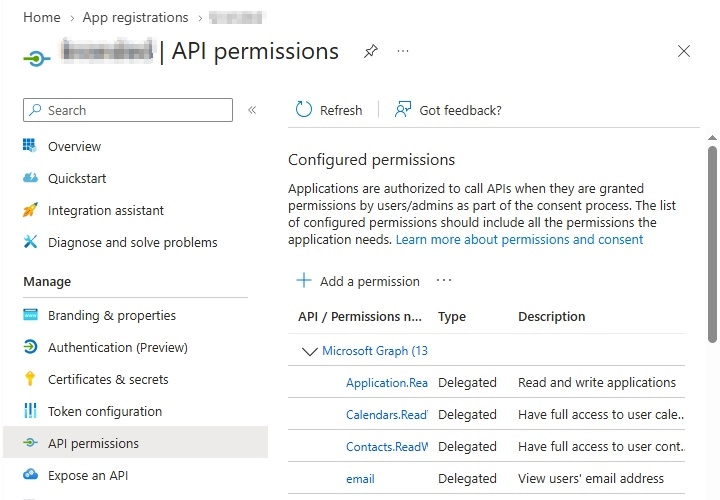Click the Refresh circular arrow icon
Image resolution: width=720 pixels, height=500 pixels.
tap(304, 110)
